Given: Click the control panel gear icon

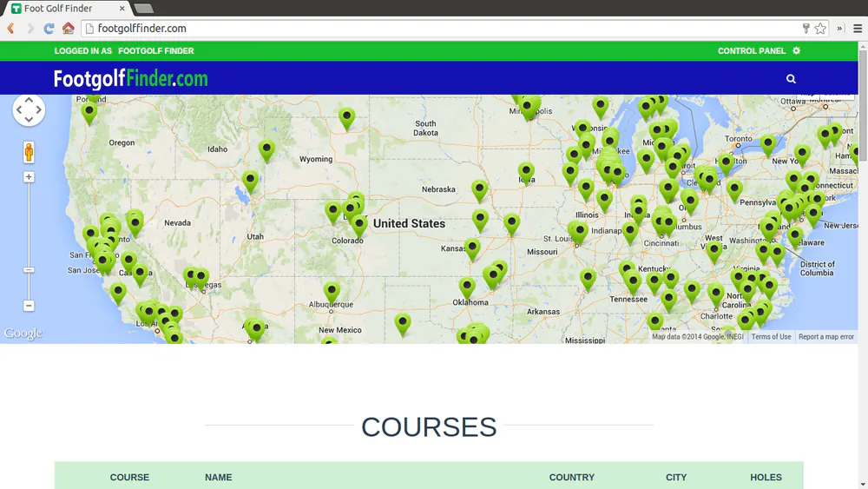Looking at the screenshot, I should [796, 50].
